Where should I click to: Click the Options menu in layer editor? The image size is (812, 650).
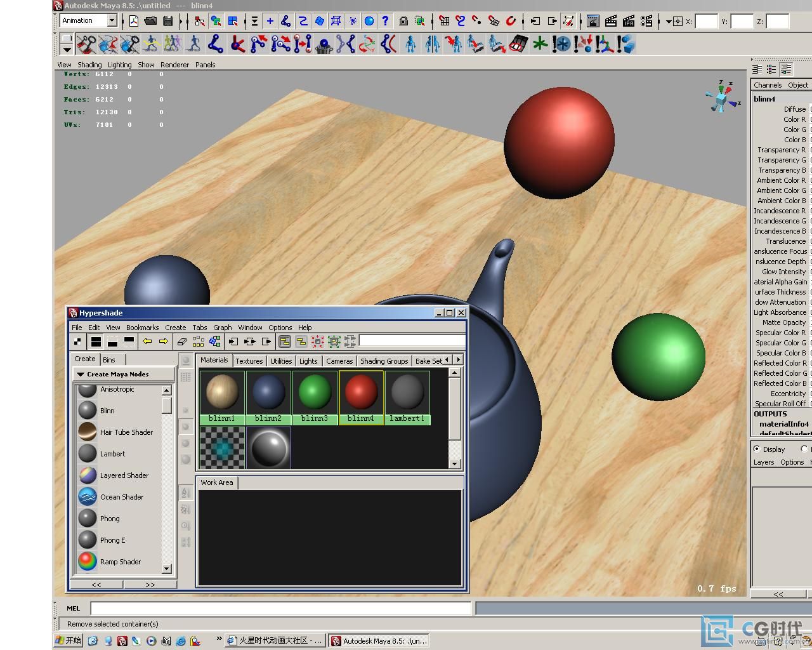(792, 462)
